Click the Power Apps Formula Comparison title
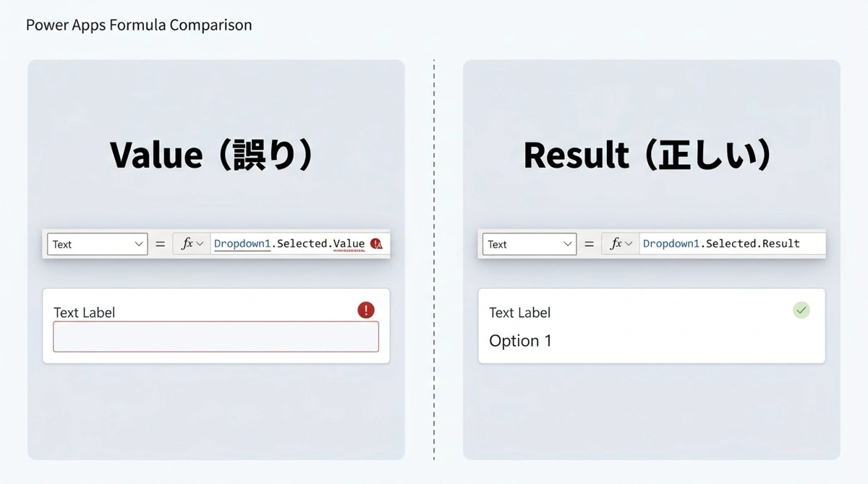868x484 pixels. [x=139, y=25]
